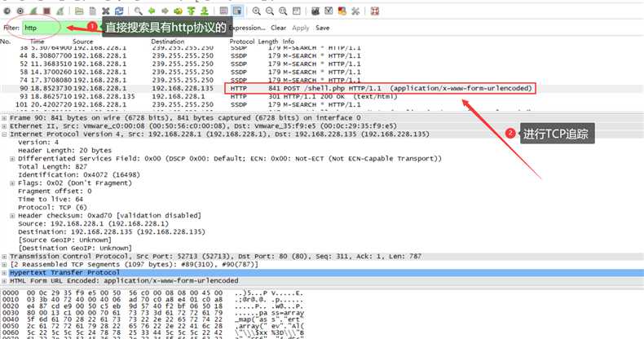
Task: Jump to the last packet
Action: click(x=204, y=11)
